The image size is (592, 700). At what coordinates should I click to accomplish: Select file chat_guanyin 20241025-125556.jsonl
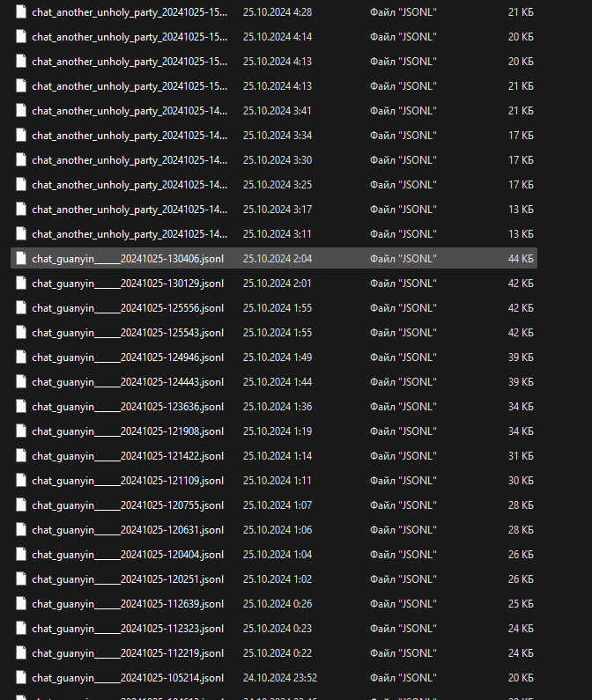128,308
